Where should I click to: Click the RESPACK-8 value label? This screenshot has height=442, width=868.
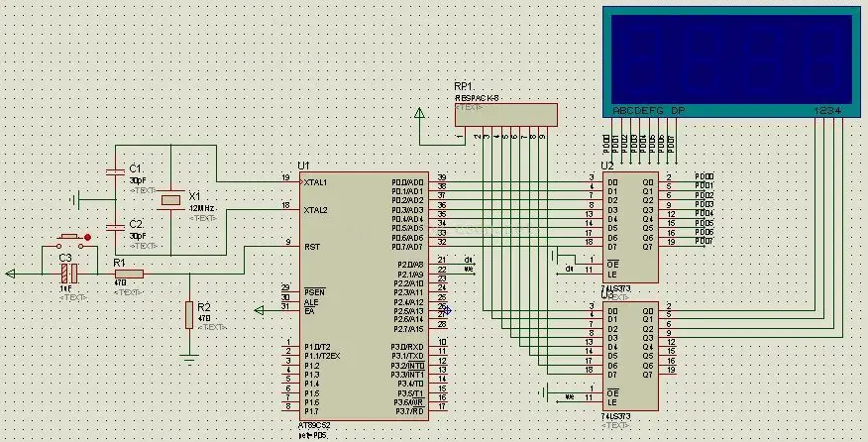click(477, 98)
